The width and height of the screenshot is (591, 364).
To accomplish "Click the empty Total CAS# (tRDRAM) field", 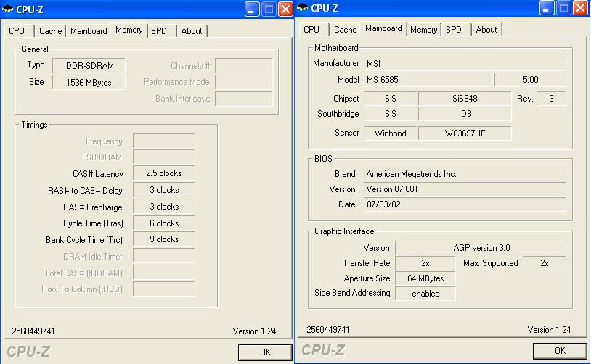I will click(x=164, y=273).
